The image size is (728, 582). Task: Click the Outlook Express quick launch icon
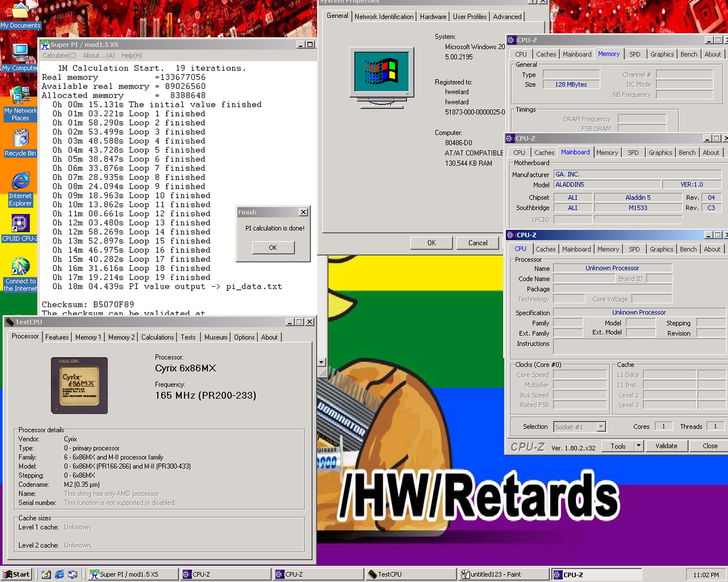click(x=72, y=574)
